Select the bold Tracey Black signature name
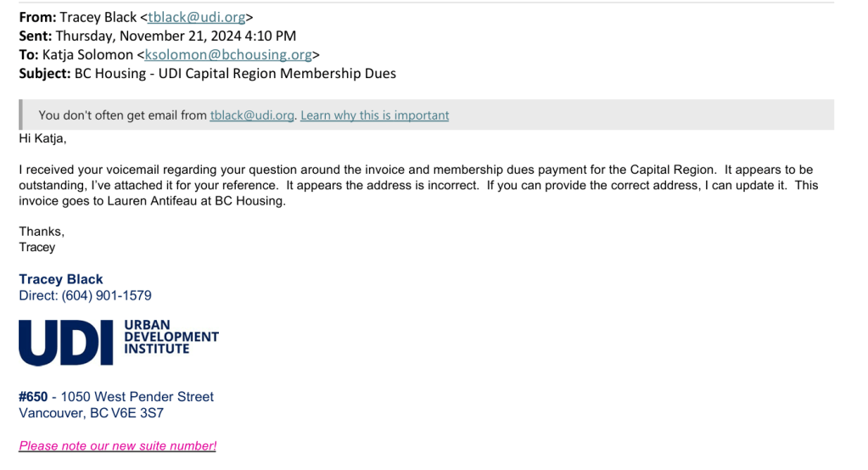The height and width of the screenshot is (470, 868). pyautogui.click(x=61, y=279)
